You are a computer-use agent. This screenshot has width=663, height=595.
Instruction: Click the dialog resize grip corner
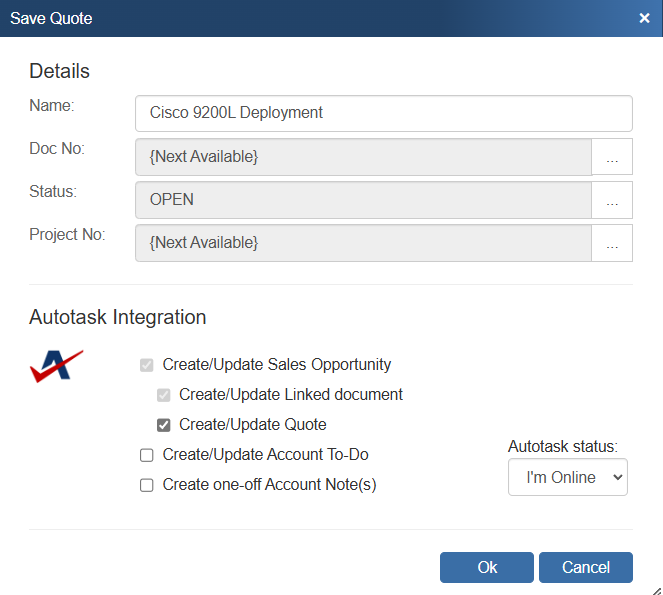point(655,588)
